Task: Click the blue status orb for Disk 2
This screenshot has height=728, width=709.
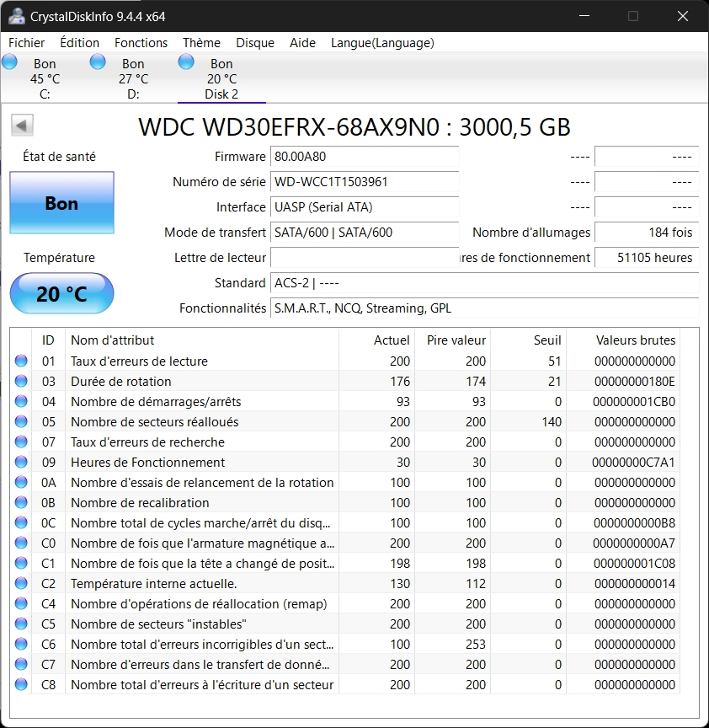Action: pyautogui.click(x=186, y=62)
